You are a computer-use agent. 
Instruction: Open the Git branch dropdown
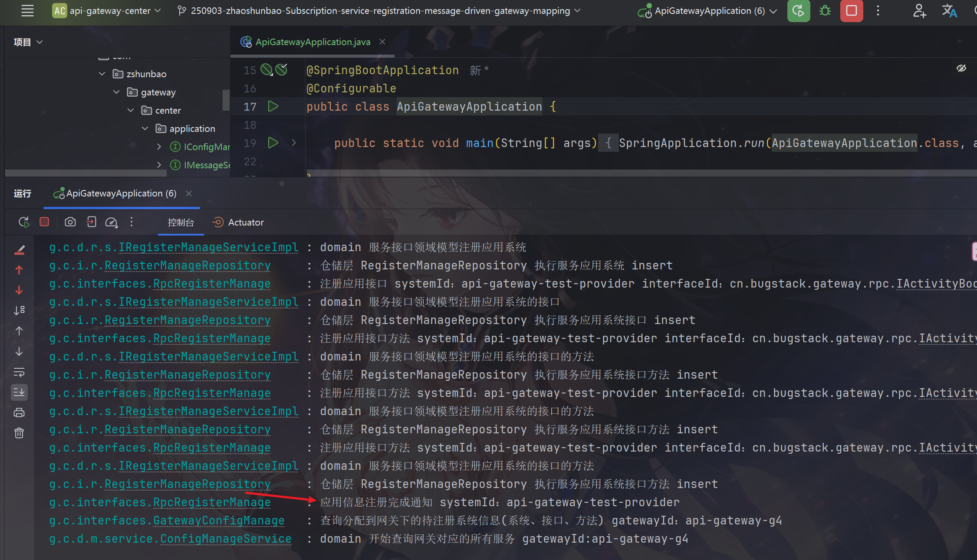coord(380,11)
